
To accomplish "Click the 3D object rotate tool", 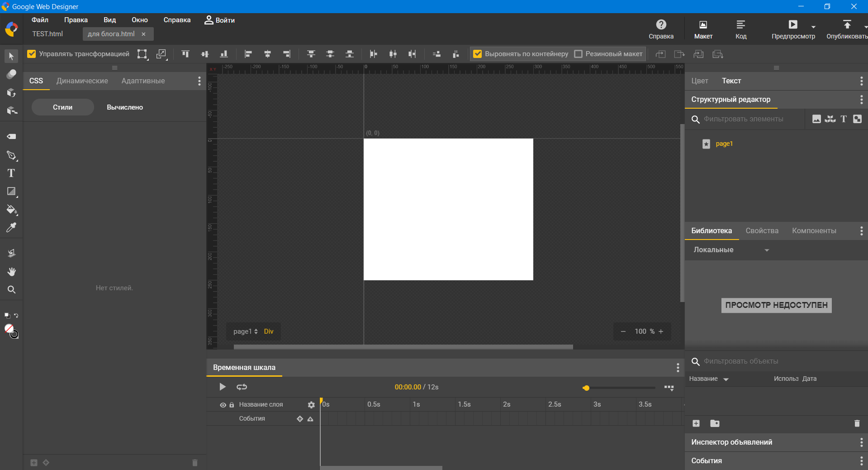I will (11, 92).
